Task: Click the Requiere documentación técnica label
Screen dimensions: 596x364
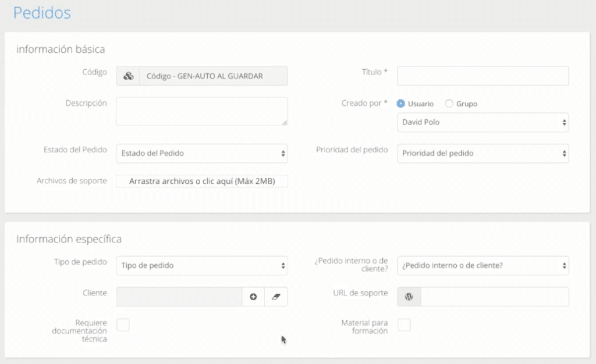Action: (79, 331)
